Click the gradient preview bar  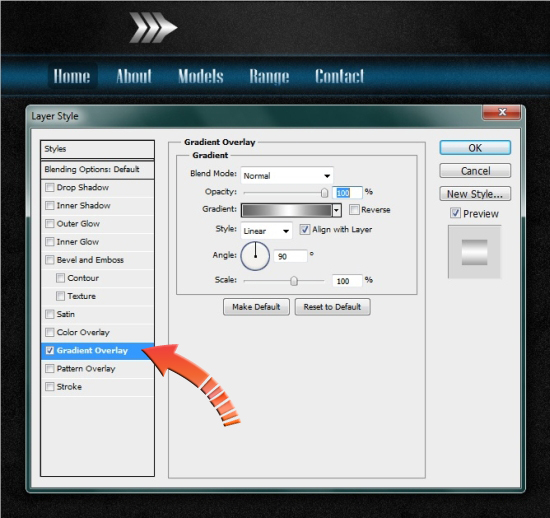(x=287, y=210)
